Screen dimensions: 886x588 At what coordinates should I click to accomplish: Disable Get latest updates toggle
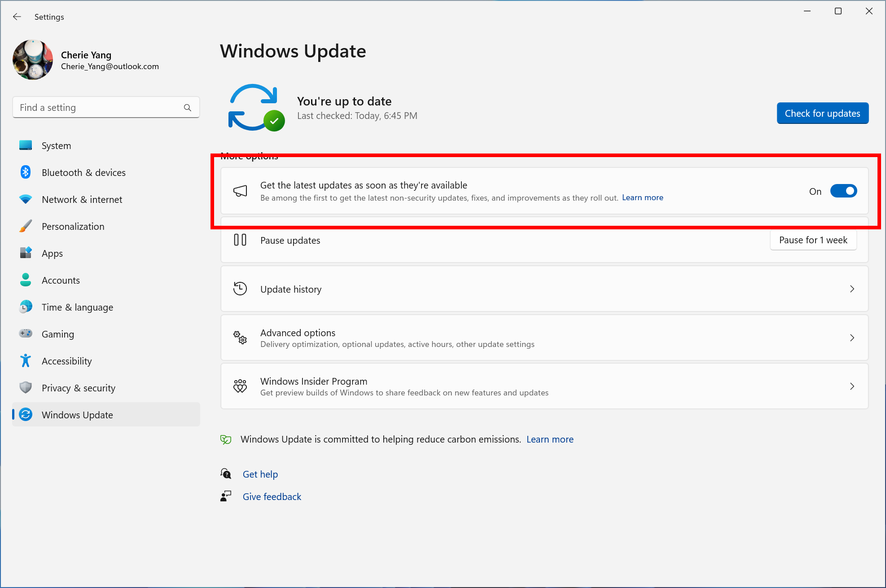(x=844, y=191)
